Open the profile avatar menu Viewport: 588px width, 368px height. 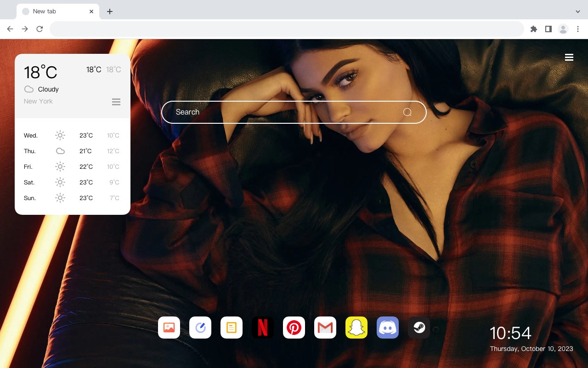click(563, 29)
